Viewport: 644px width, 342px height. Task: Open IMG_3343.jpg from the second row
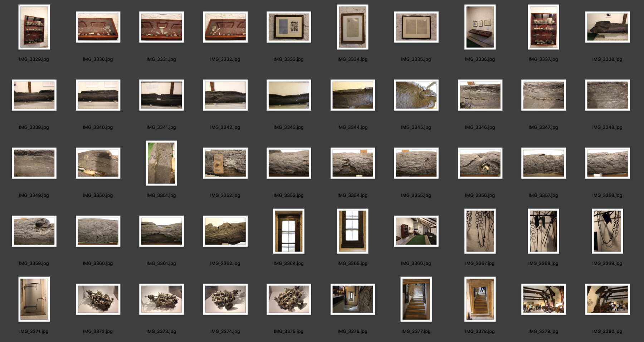[x=289, y=95]
